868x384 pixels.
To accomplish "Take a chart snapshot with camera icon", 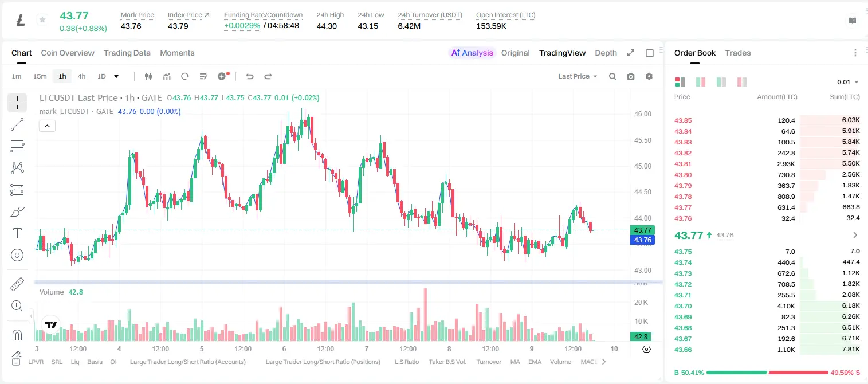I will [631, 76].
